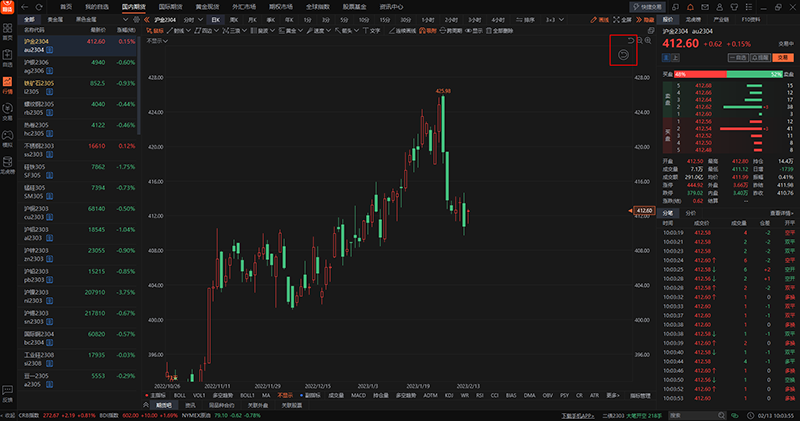Click the undo arrow above the chart

pos(631,40)
